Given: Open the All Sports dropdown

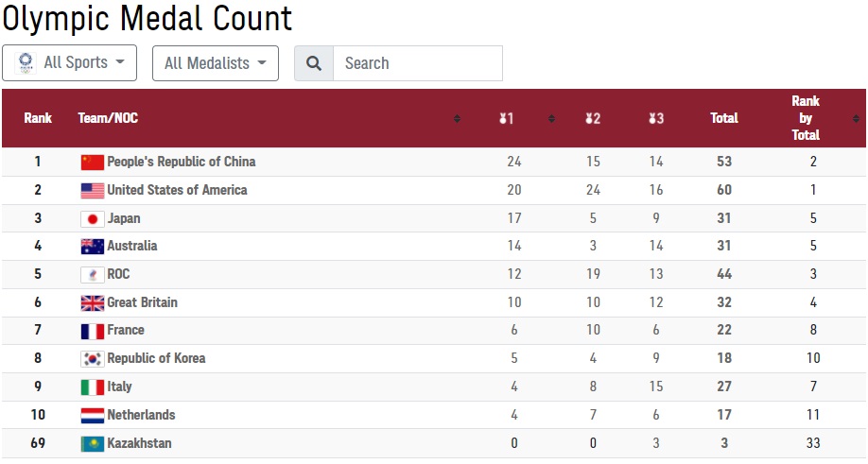Looking at the screenshot, I should coord(69,63).
